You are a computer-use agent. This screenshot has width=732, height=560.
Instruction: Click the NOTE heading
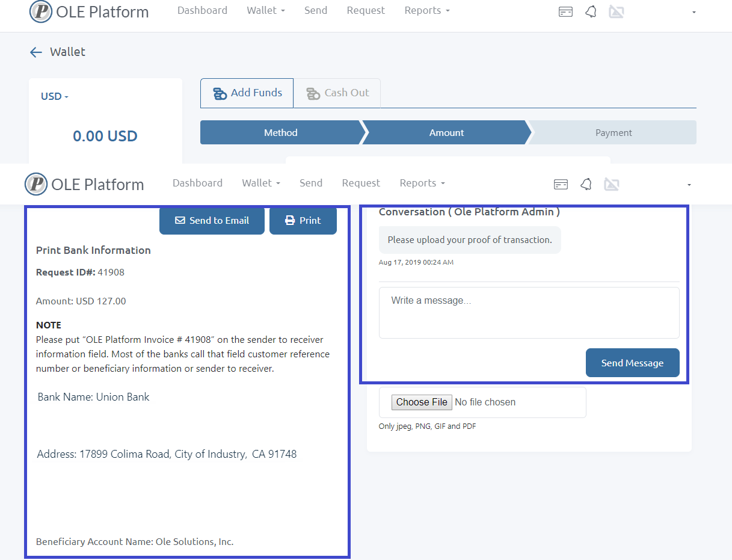tap(49, 325)
